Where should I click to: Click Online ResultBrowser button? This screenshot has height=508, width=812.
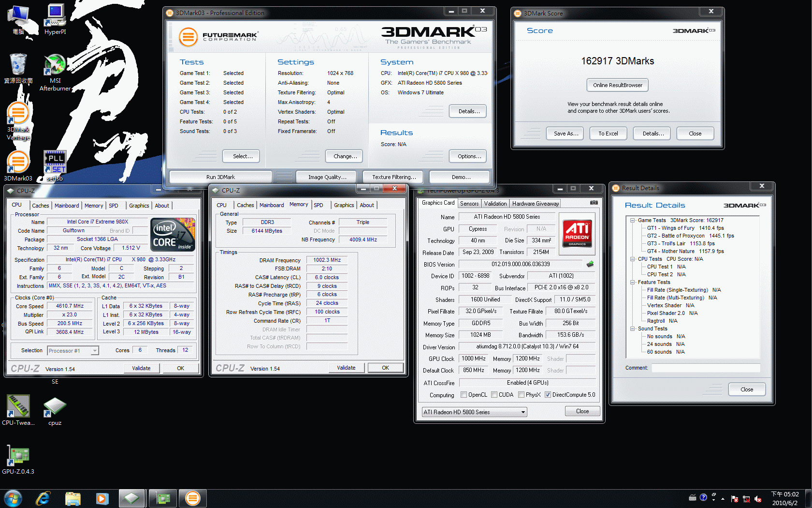coord(618,85)
